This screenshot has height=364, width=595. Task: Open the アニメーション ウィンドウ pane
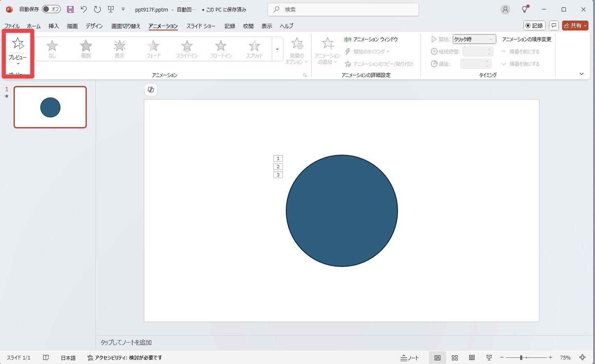click(371, 39)
